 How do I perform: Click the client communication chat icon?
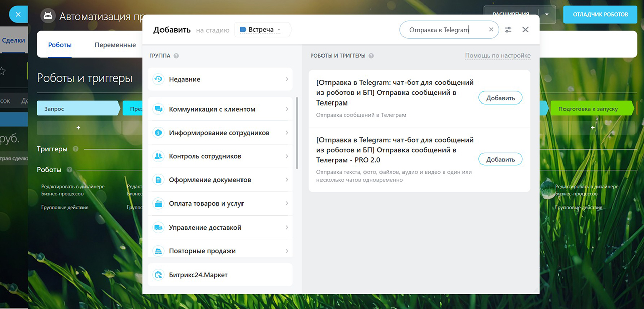158,109
